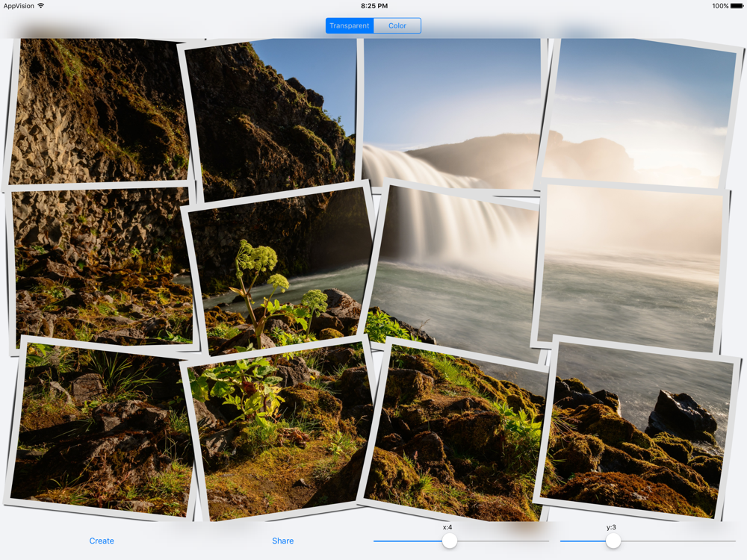Switch to the Color segment

coord(397,25)
